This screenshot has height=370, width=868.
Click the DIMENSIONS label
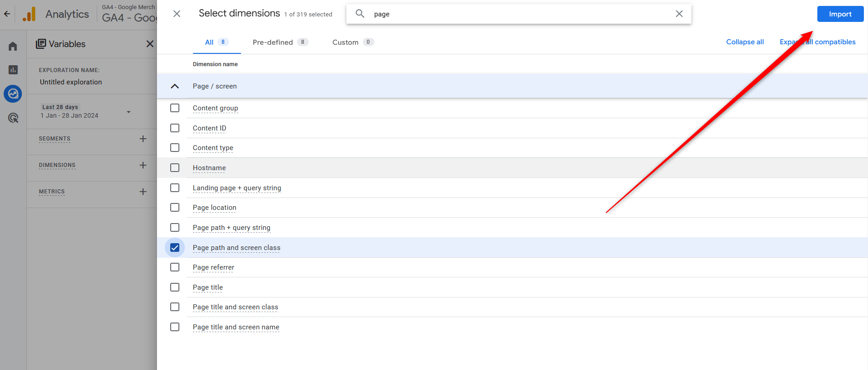57,165
